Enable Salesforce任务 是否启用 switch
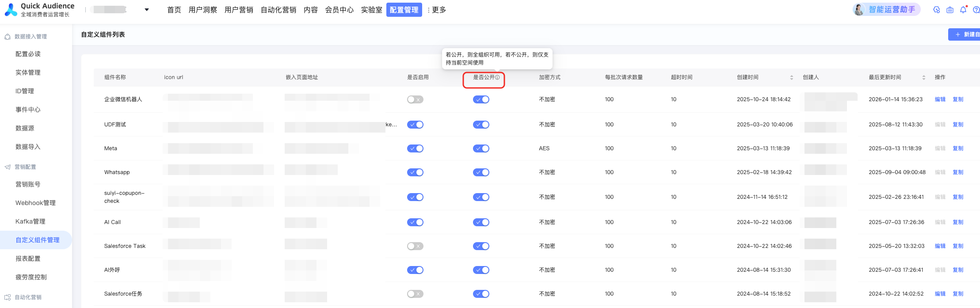This screenshot has width=980, height=308. [x=415, y=294]
